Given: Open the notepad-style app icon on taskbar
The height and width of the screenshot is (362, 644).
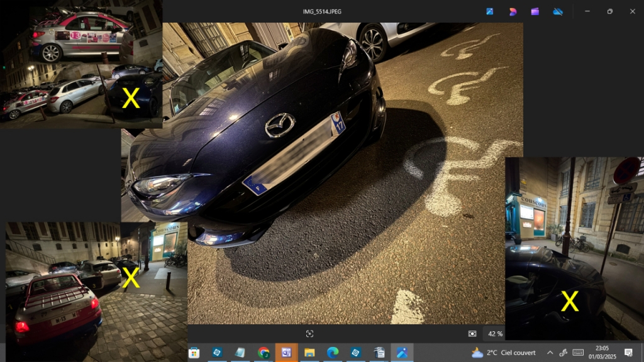Looking at the screenshot, I should 240,353.
